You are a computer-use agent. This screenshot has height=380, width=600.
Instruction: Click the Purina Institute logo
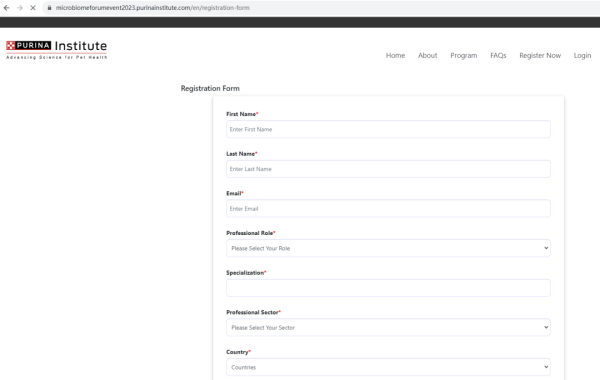(x=57, y=50)
